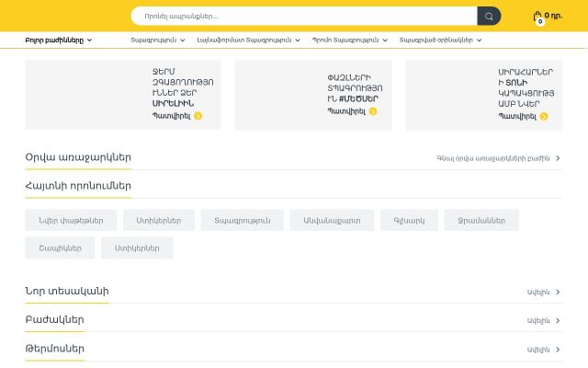Open the shopping cart bag icon
The width and height of the screenshot is (588, 368).
tap(537, 17)
